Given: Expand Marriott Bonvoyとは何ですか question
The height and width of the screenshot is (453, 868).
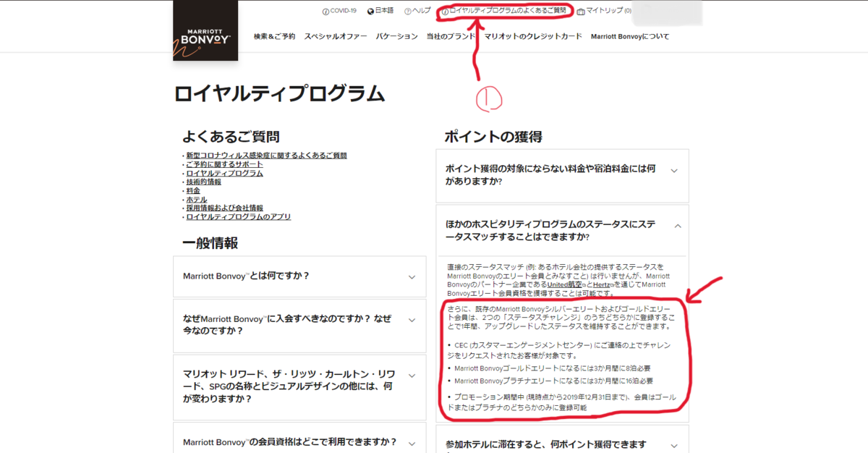Looking at the screenshot, I should click(299, 276).
